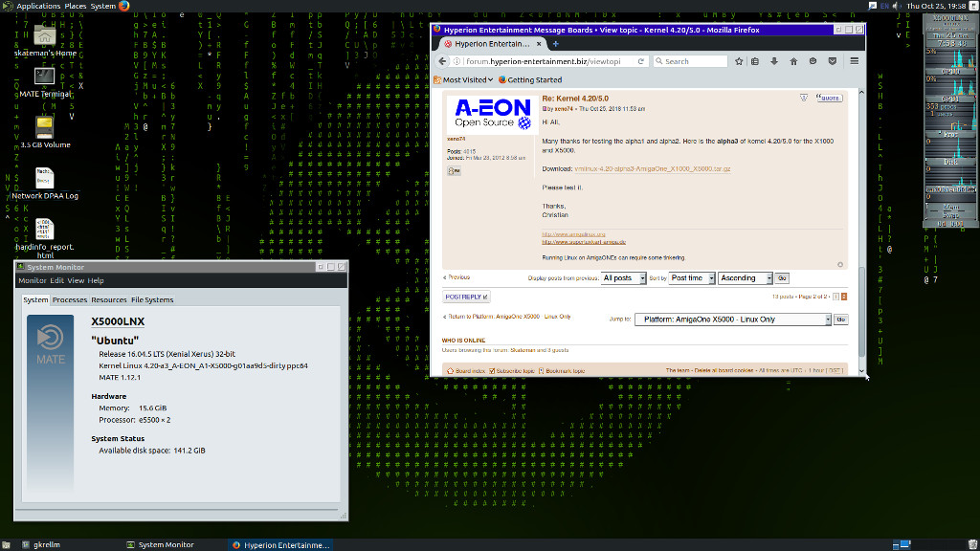This screenshot has width=980, height=551.
Task: Open the Jump to forum dropdown
Action: 733,320
